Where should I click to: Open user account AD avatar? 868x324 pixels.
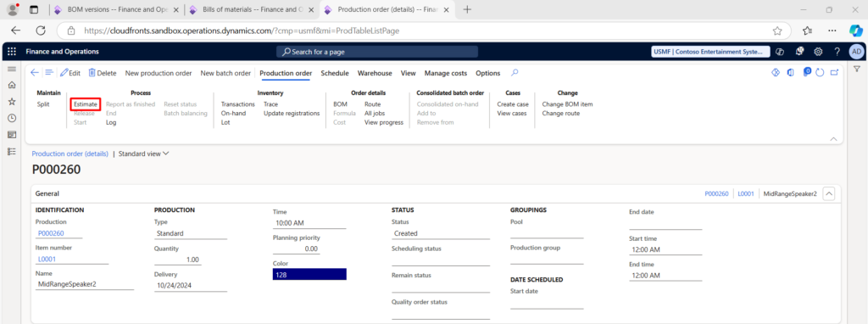pyautogui.click(x=856, y=52)
